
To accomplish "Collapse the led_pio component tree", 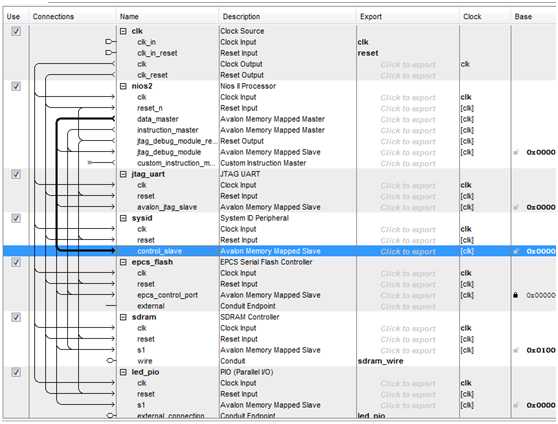I will [x=123, y=372].
